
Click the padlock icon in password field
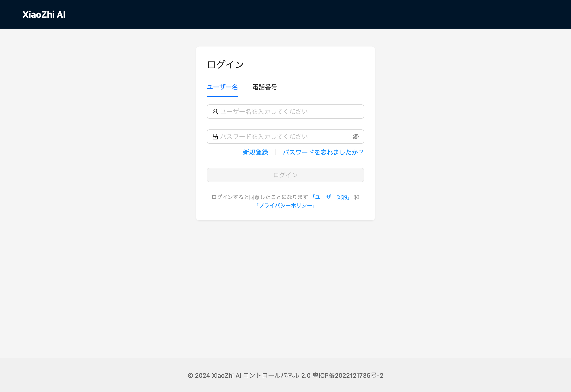pos(215,137)
